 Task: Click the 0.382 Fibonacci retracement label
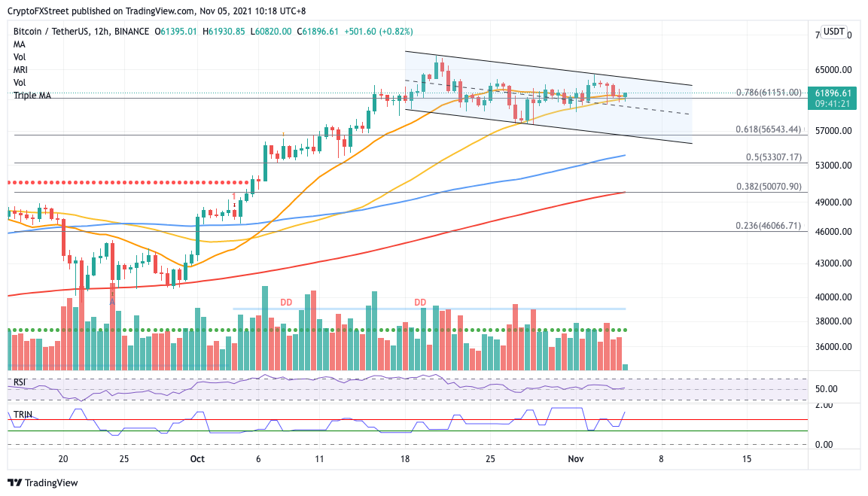[x=769, y=187]
